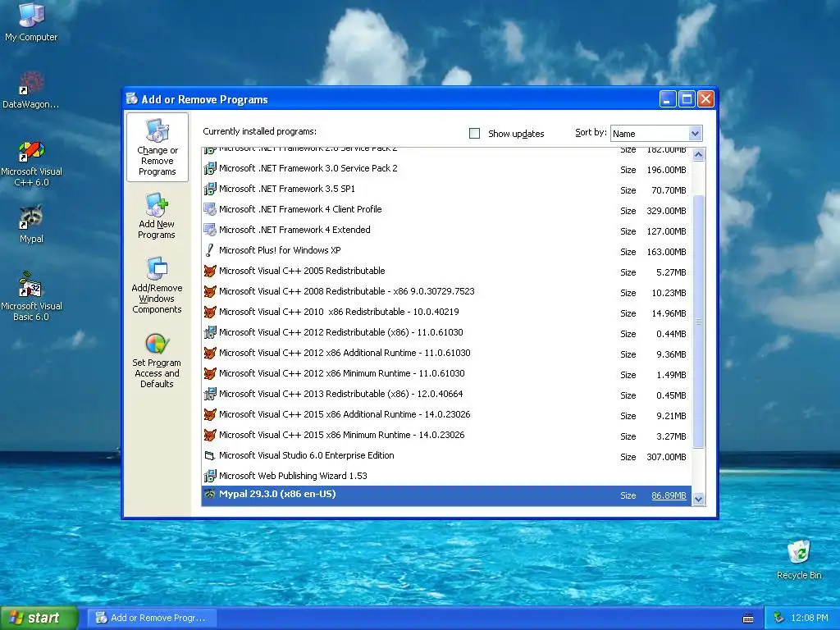Click icon of .NET Framework 4 Extended
This screenshot has height=630, width=840.
[x=210, y=230]
